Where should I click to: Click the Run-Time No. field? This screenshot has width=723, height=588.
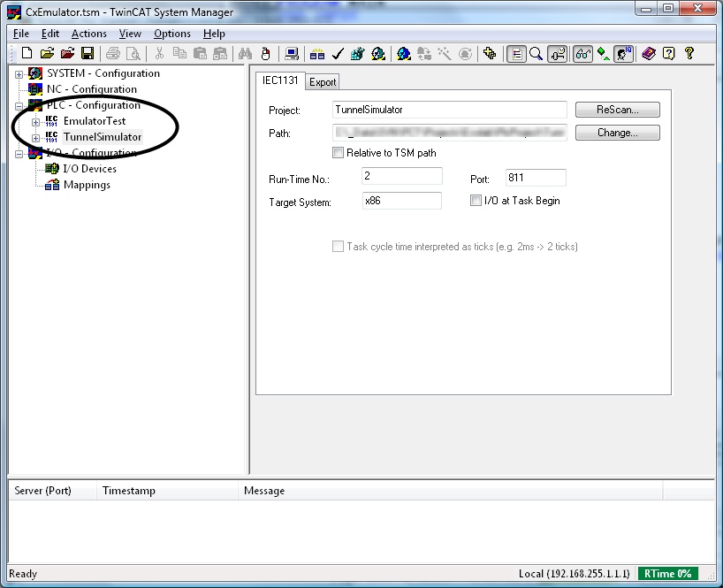click(402, 176)
